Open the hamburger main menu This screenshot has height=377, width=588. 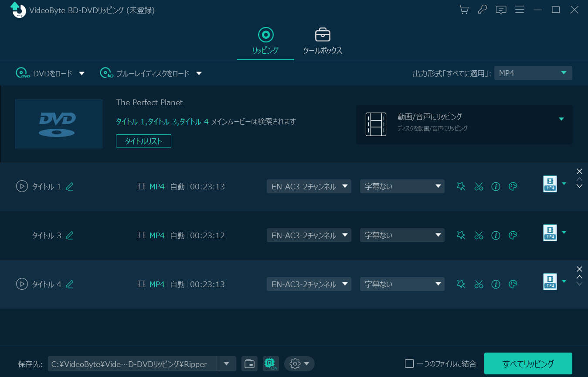point(520,10)
